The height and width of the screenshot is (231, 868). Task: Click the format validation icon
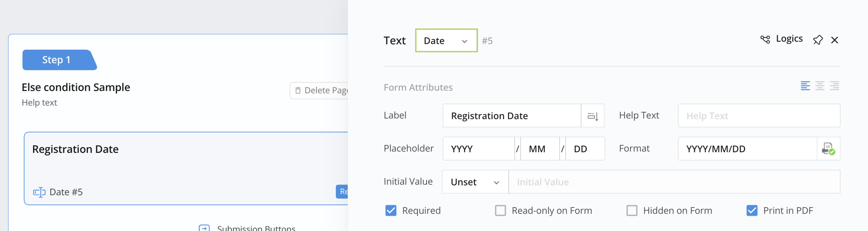(x=828, y=149)
